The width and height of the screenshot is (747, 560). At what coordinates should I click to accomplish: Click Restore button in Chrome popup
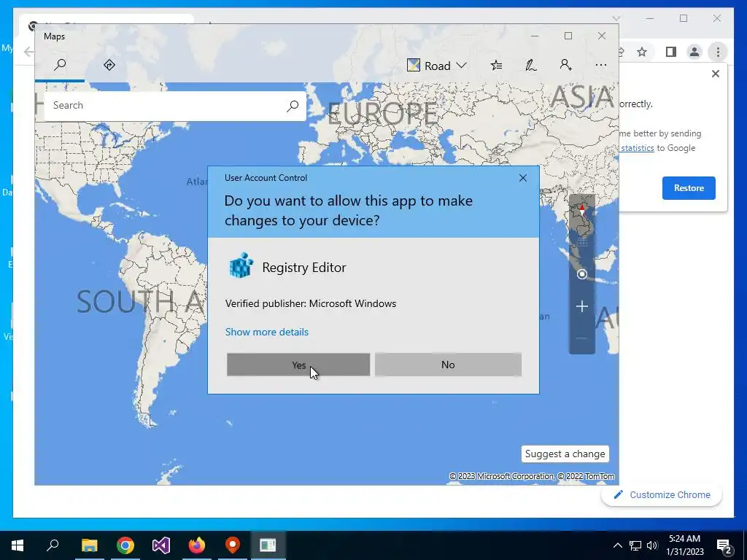tap(689, 188)
